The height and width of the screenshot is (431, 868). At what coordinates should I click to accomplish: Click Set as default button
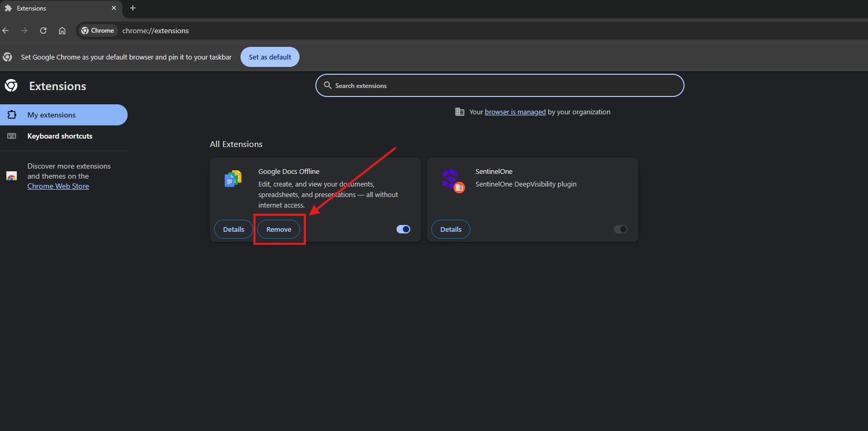coord(270,57)
